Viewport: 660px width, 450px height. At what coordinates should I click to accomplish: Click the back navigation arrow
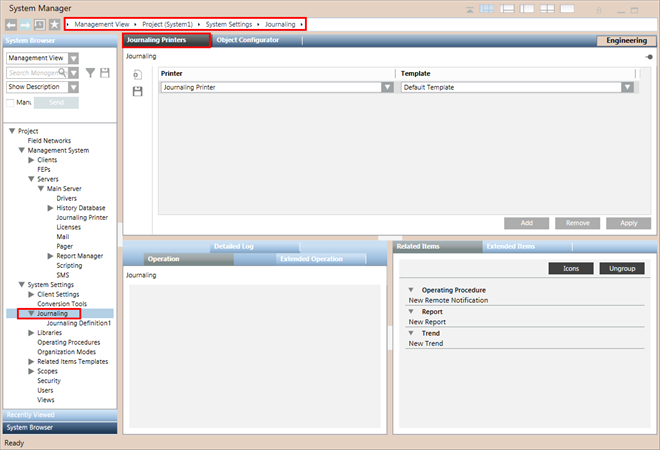coord(11,24)
